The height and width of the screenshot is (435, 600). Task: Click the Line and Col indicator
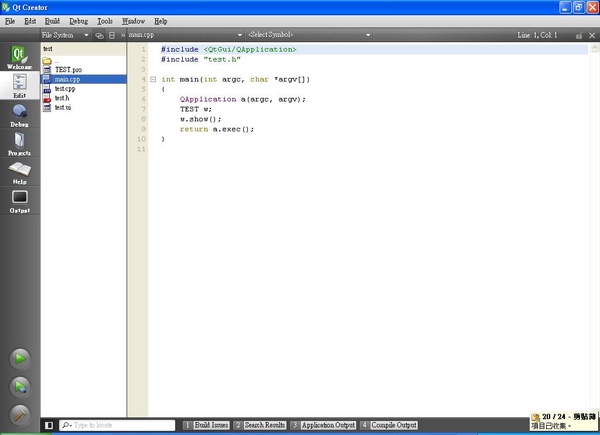(537, 35)
